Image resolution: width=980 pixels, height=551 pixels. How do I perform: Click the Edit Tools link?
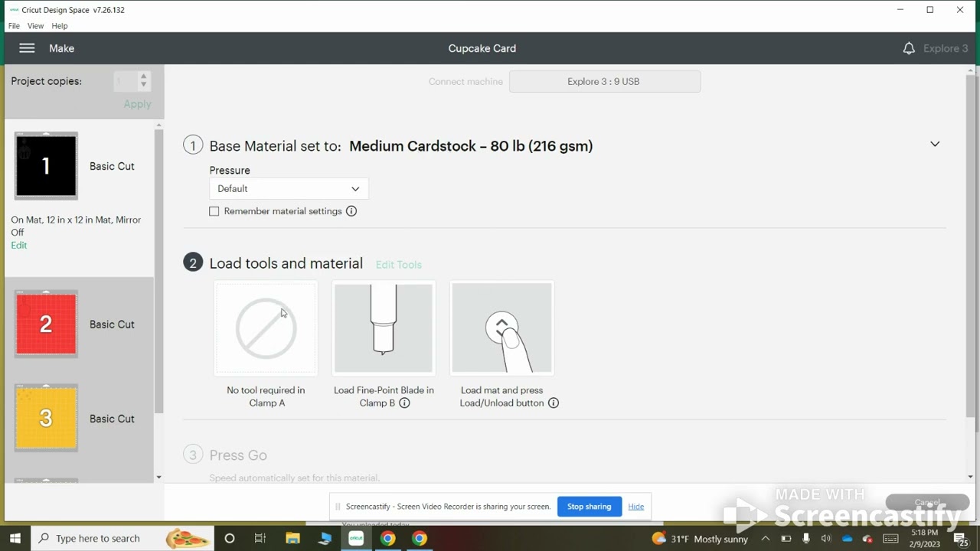(399, 265)
